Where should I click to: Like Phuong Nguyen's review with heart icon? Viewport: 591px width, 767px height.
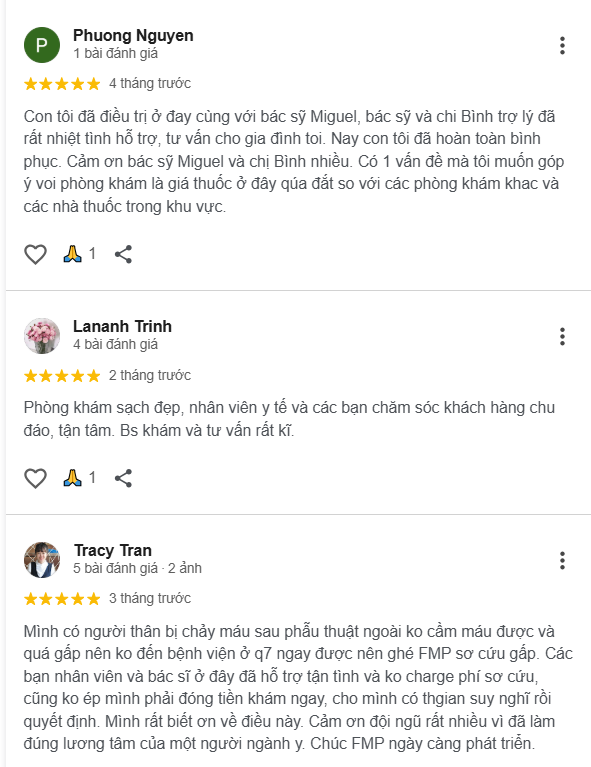pos(35,254)
